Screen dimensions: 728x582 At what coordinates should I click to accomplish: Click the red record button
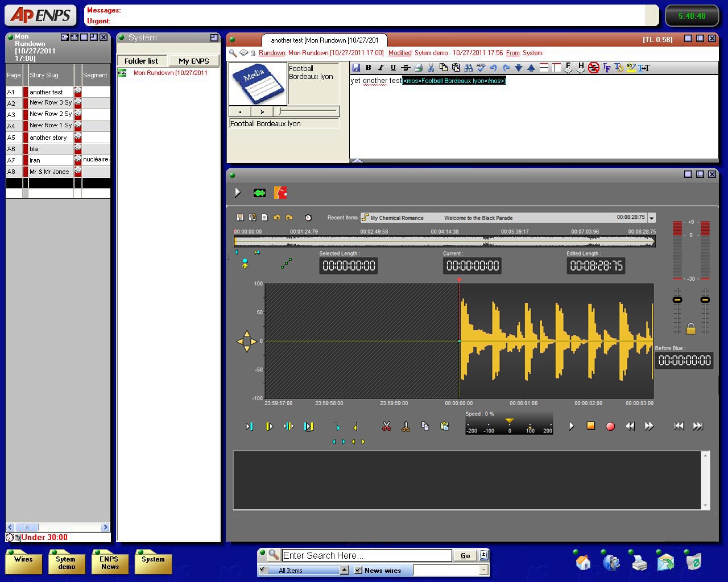click(610, 426)
